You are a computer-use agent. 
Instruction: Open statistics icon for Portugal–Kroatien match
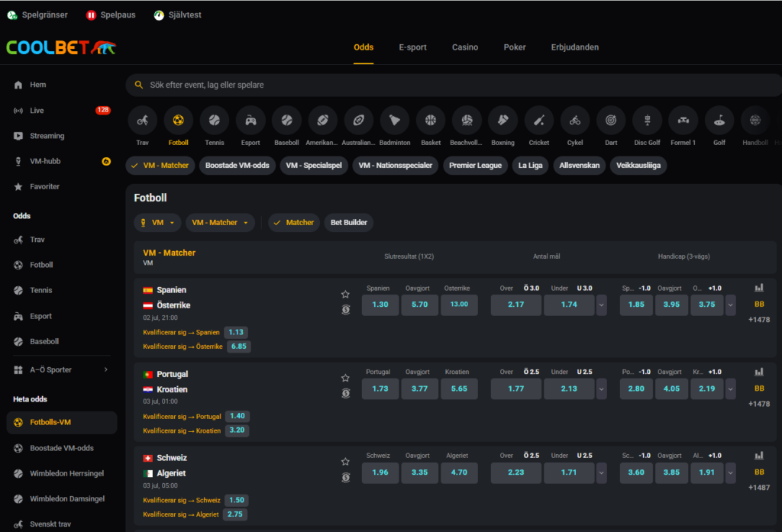(x=759, y=372)
